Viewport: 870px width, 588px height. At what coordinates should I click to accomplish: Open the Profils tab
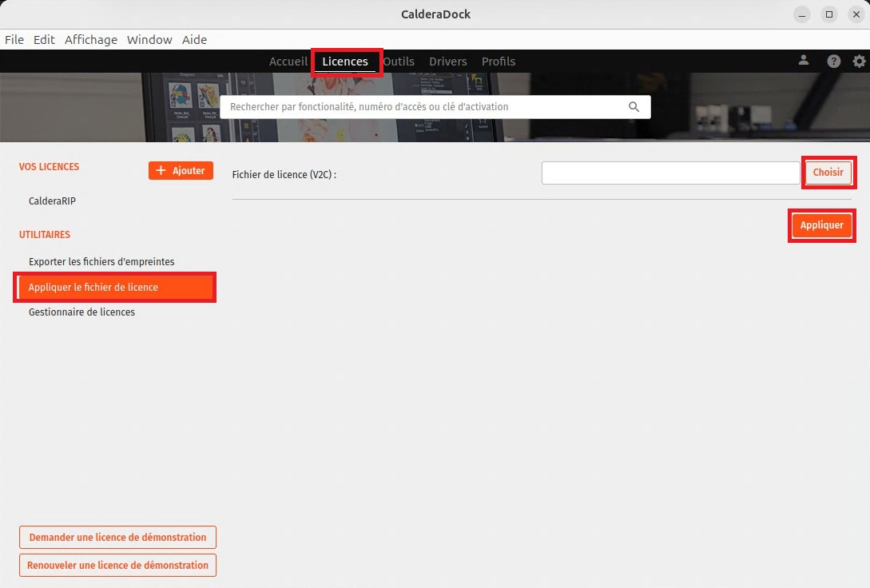tap(499, 62)
